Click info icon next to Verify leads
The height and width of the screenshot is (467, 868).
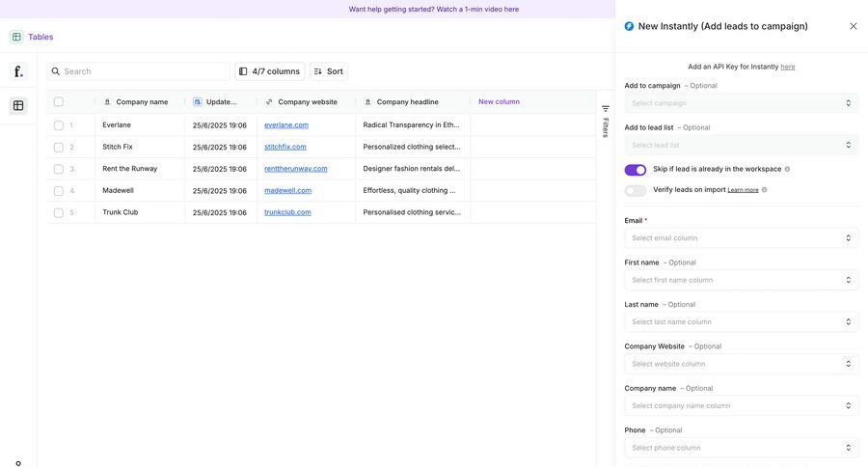coord(765,189)
